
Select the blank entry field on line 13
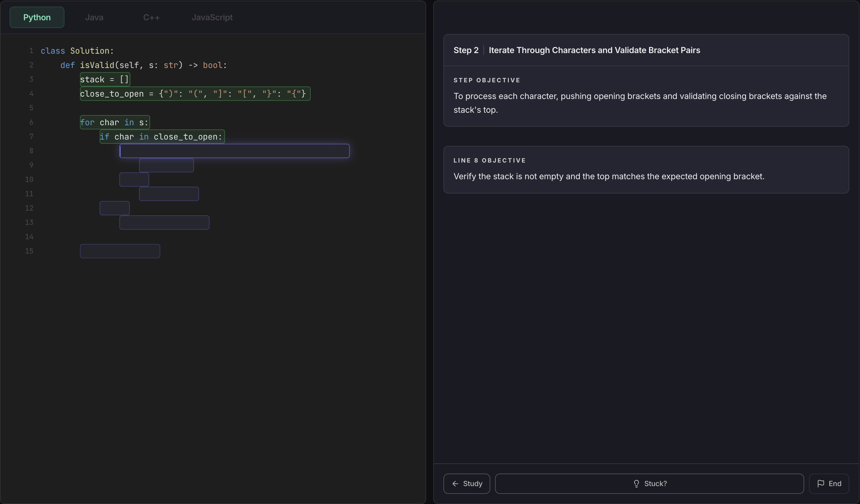click(x=164, y=222)
